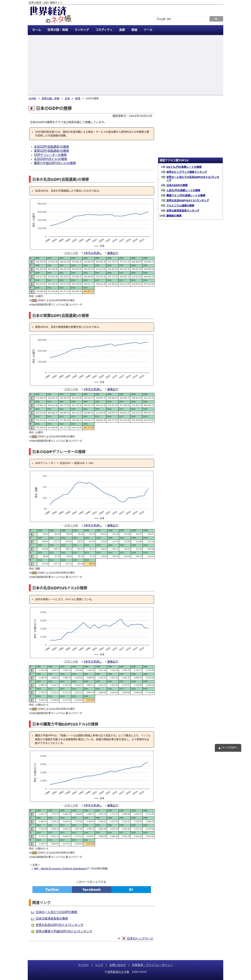Open 日本の一人当たりのGDPの推移 related link

56,912
